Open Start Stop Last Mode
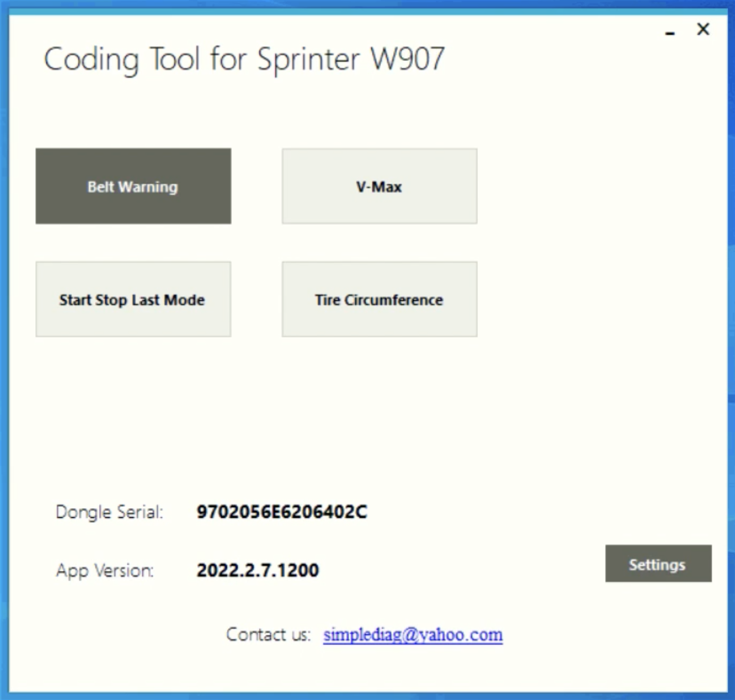 (133, 299)
